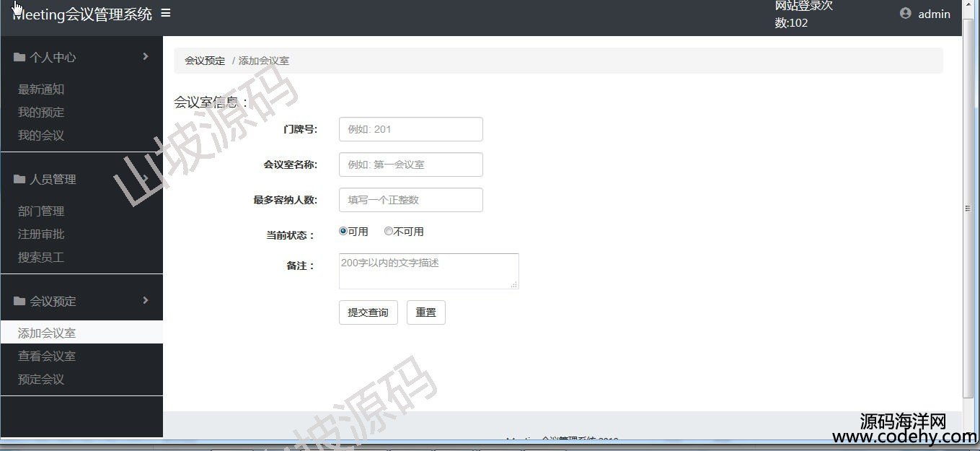Click the 备注 textarea
The height and width of the screenshot is (451, 980).
[428, 271]
